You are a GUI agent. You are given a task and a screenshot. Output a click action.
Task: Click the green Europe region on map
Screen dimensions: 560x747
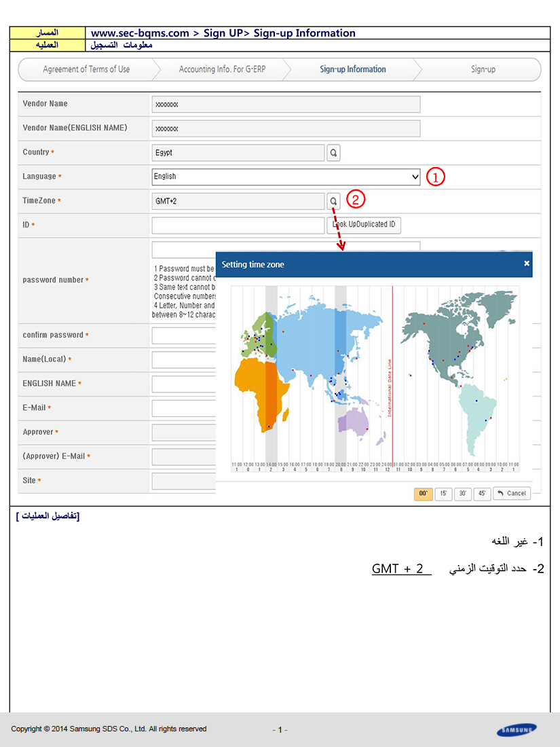tap(259, 336)
